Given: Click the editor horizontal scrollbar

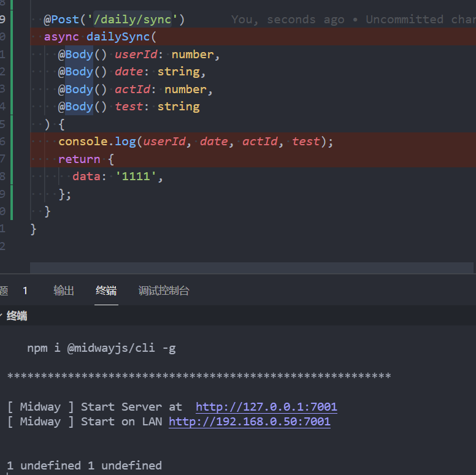Looking at the screenshot, I should [x=251, y=268].
